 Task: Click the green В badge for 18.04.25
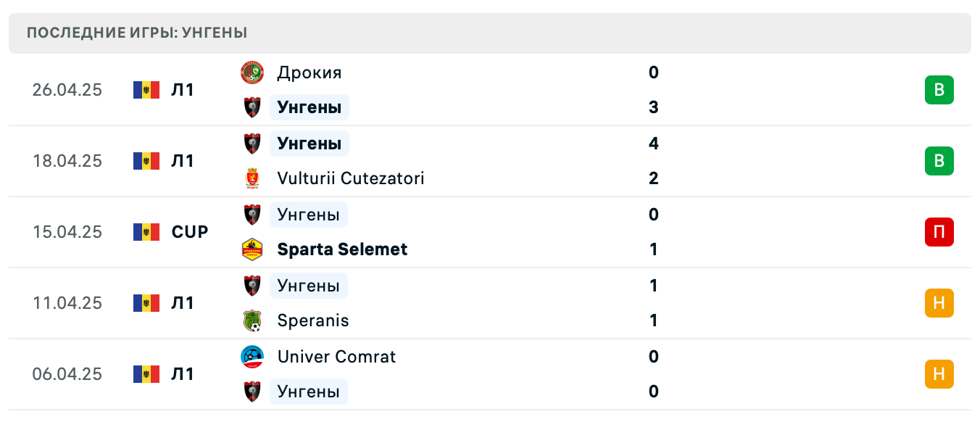point(939,161)
